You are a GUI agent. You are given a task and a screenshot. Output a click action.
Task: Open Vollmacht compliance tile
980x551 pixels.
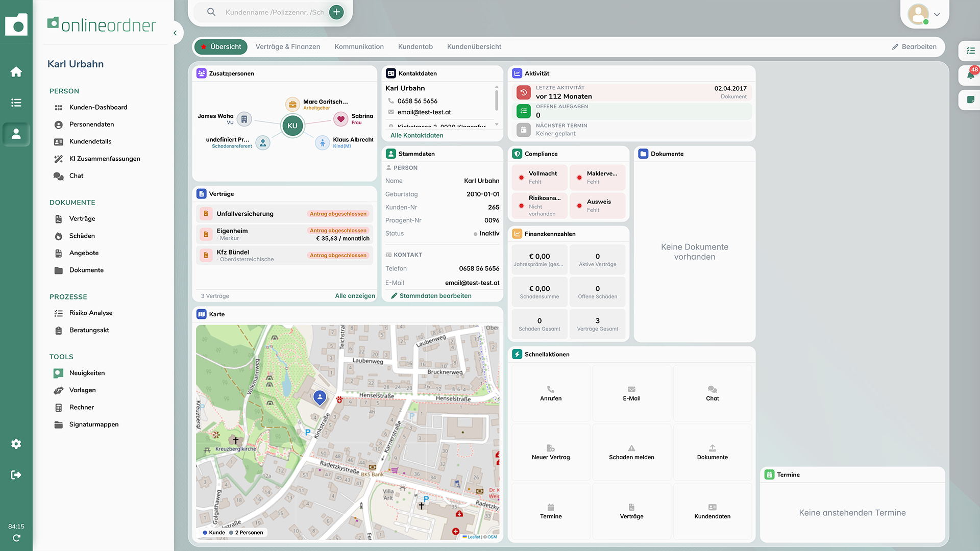pyautogui.click(x=540, y=177)
